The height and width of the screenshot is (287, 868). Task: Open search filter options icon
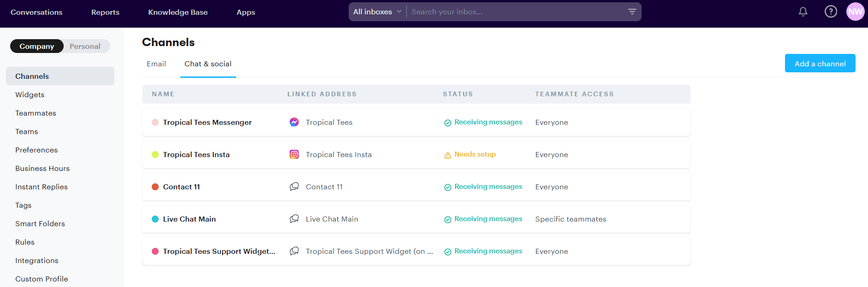[632, 12]
